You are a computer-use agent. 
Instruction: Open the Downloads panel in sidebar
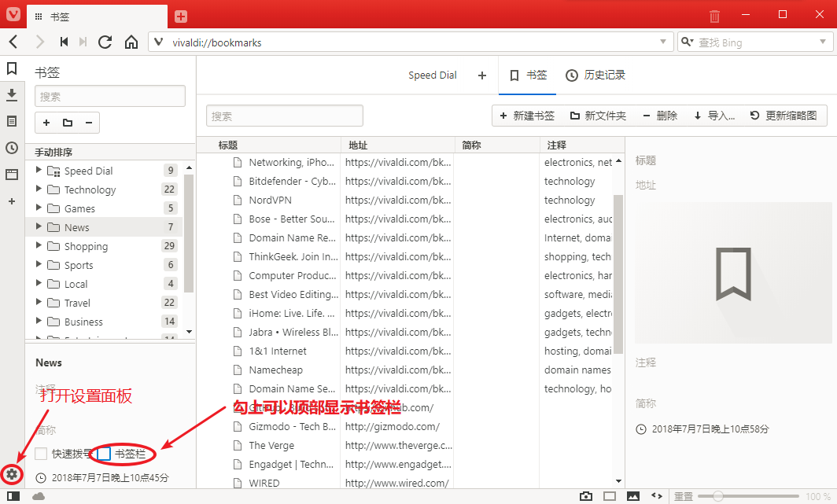tap(12, 95)
